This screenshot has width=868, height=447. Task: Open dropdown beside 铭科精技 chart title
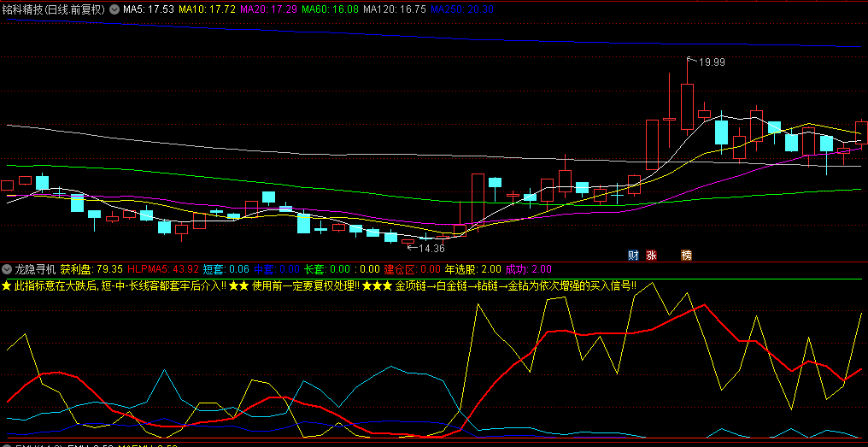114,9
